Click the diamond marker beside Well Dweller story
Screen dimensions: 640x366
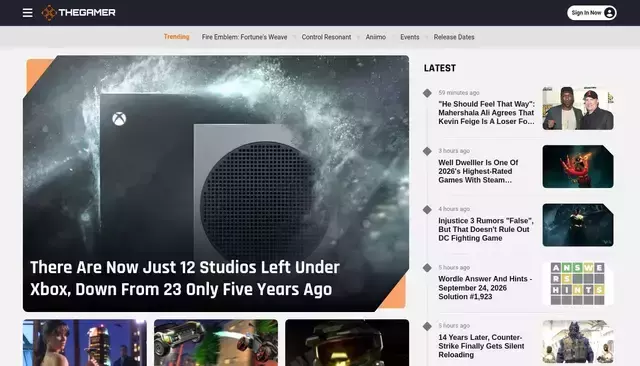(427, 151)
